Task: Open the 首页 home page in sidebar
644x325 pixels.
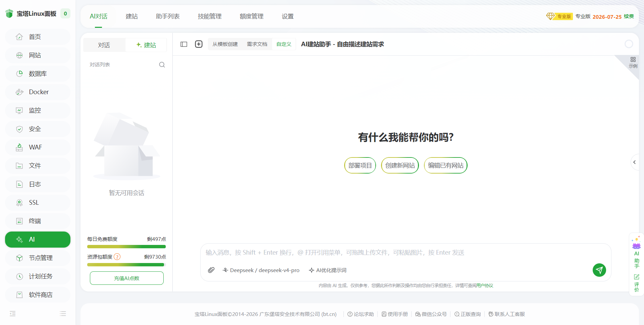Action: coord(38,37)
